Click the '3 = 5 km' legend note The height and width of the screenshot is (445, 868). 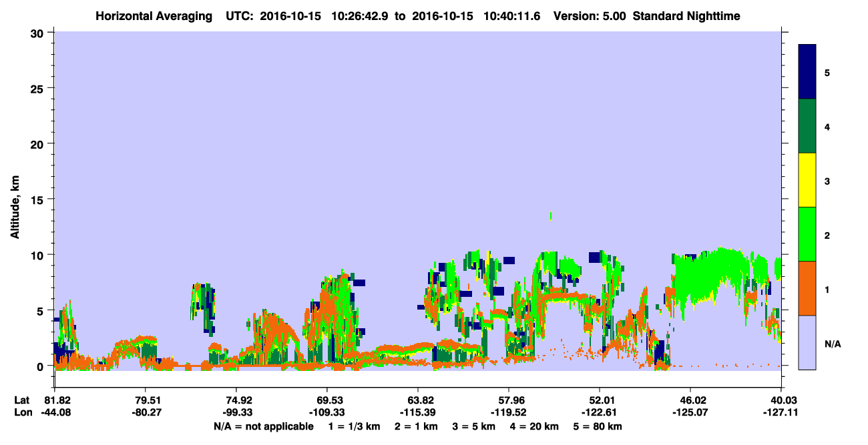point(473,426)
